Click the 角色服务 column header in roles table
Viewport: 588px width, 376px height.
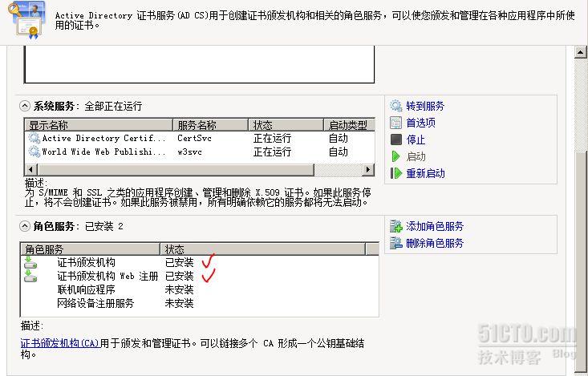coord(91,249)
